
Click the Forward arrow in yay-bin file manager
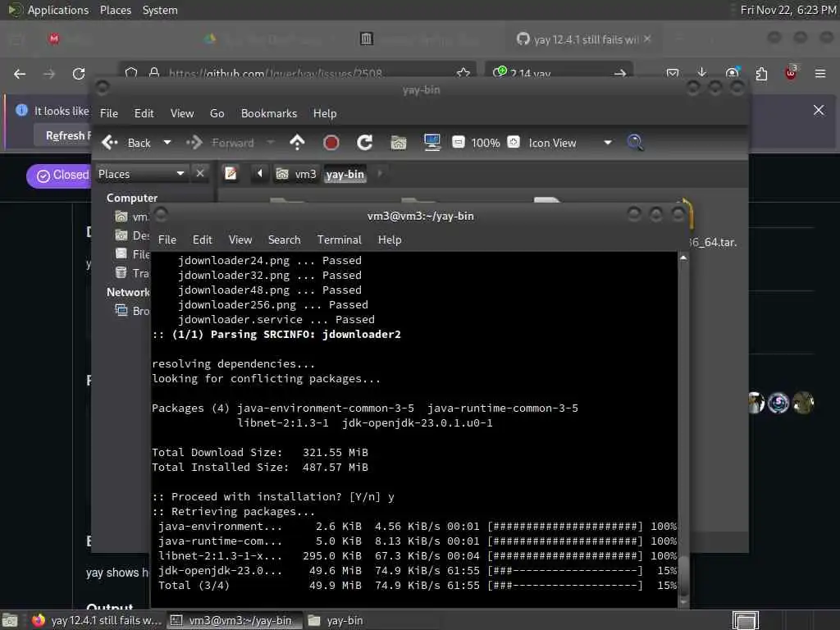[x=194, y=143]
